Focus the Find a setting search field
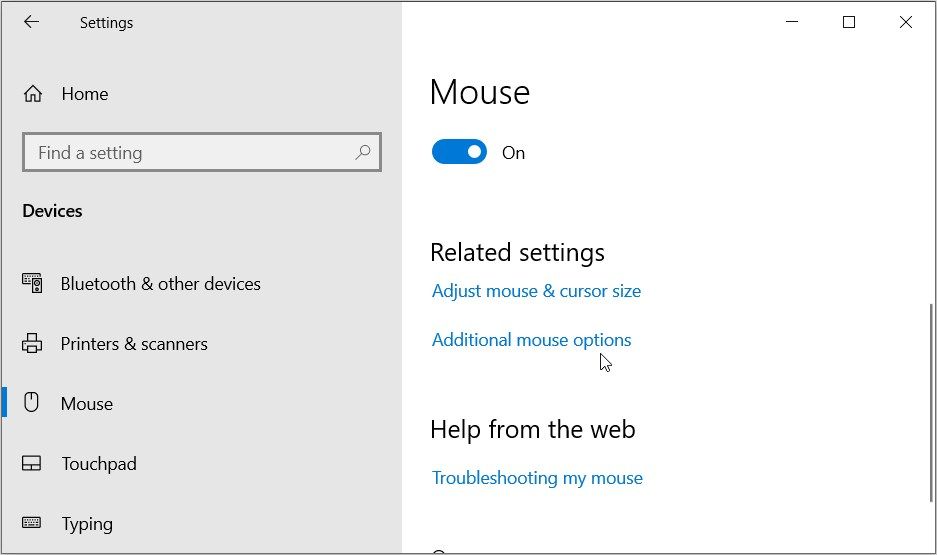 pyautogui.click(x=190, y=153)
